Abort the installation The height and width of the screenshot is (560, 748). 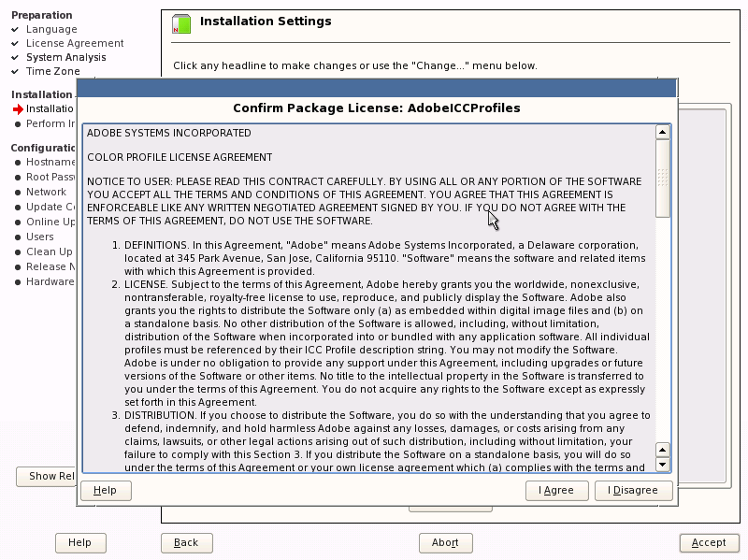pos(446,543)
